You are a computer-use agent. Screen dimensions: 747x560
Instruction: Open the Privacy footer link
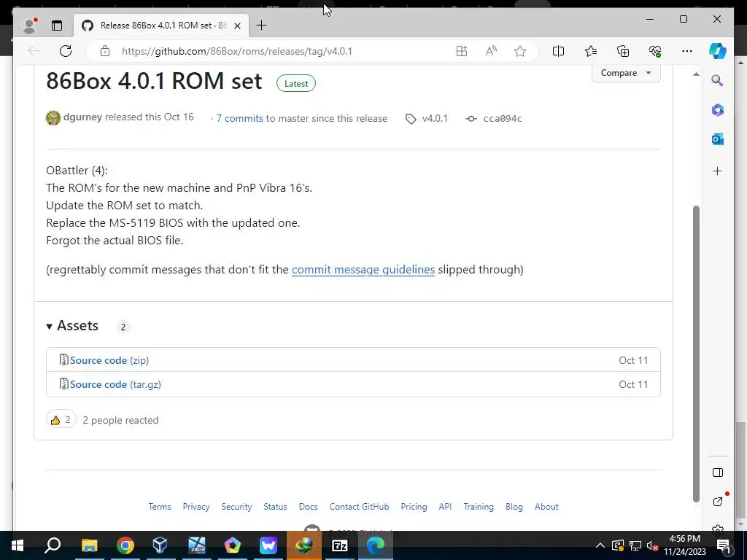point(196,507)
